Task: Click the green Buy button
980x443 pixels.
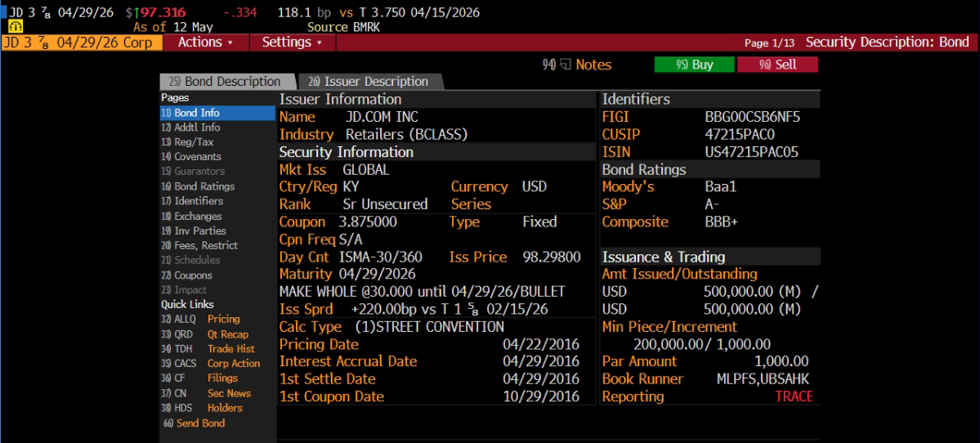Action: pyautogui.click(x=695, y=65)
